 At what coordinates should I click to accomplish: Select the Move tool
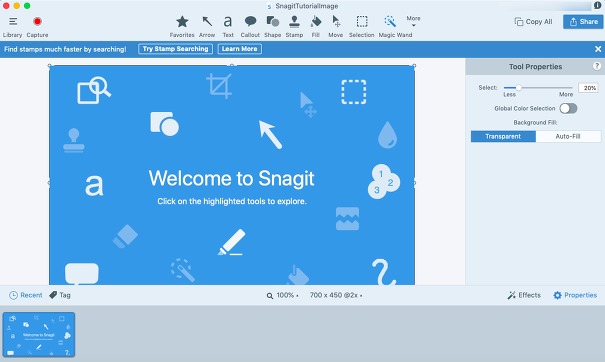coord(336,26)
